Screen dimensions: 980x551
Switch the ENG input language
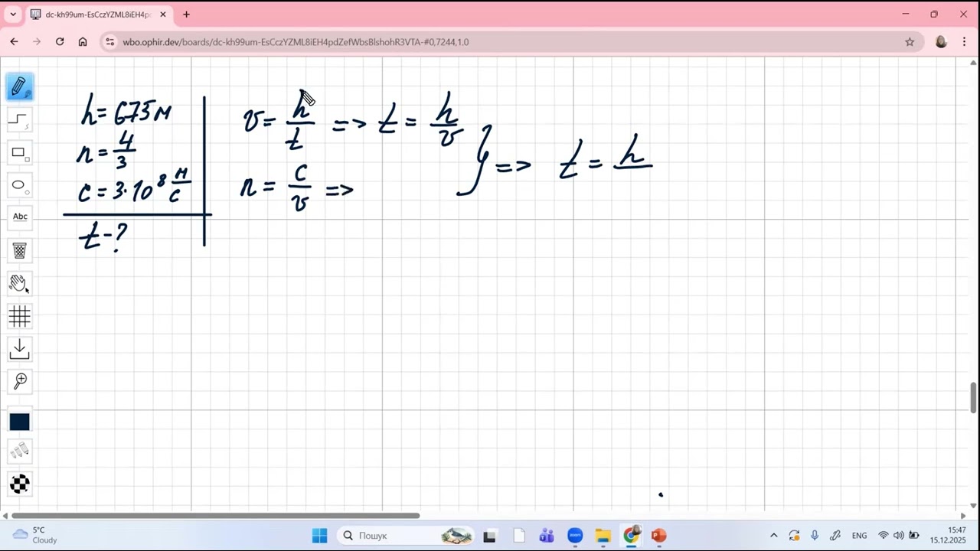pos(859,536)
